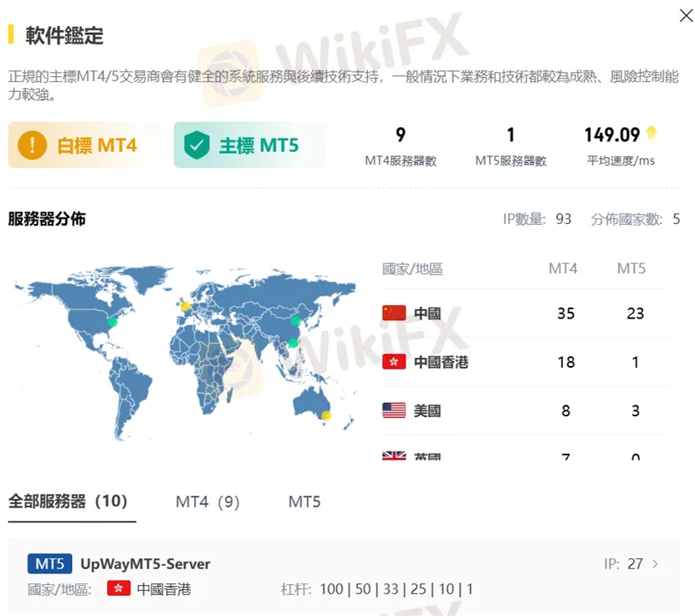Click the MT5服務器數 value 1
The width and height of the screenshot is (695, 616).
tap(511, 135)
